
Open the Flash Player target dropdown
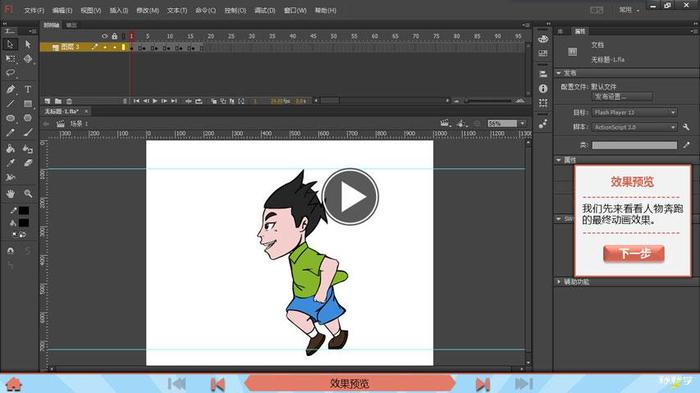(x=634, y=113)
